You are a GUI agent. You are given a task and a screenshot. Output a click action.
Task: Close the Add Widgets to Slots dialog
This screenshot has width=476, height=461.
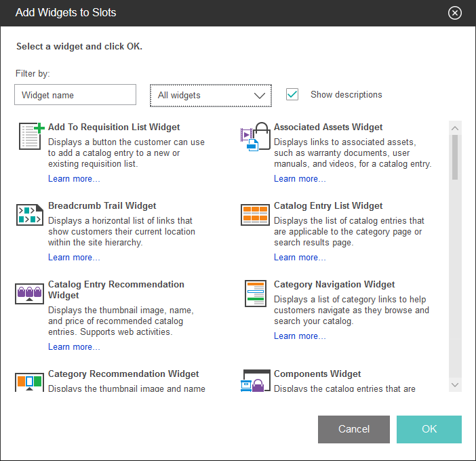[x=455, y=13]
